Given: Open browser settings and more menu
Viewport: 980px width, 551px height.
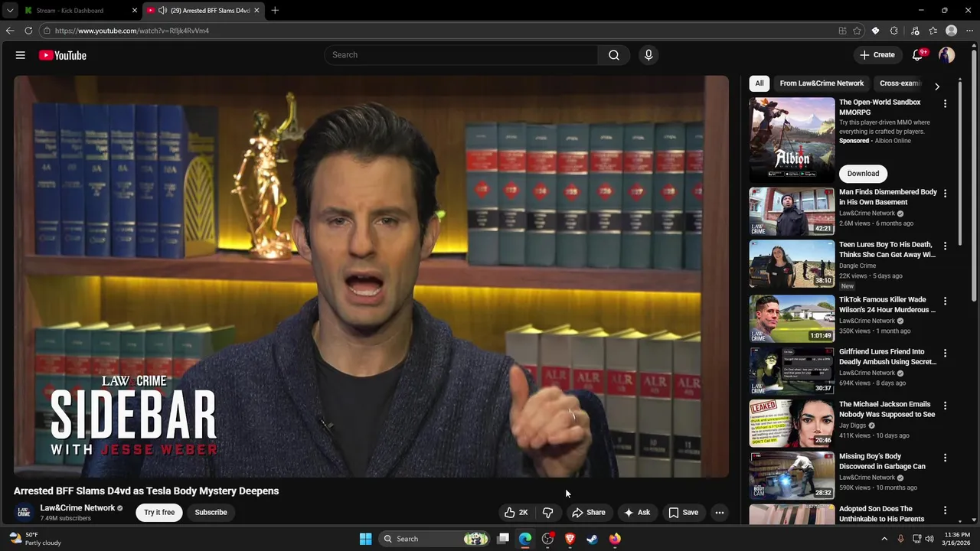Looking at the screenshot, I should pos(969,31).
